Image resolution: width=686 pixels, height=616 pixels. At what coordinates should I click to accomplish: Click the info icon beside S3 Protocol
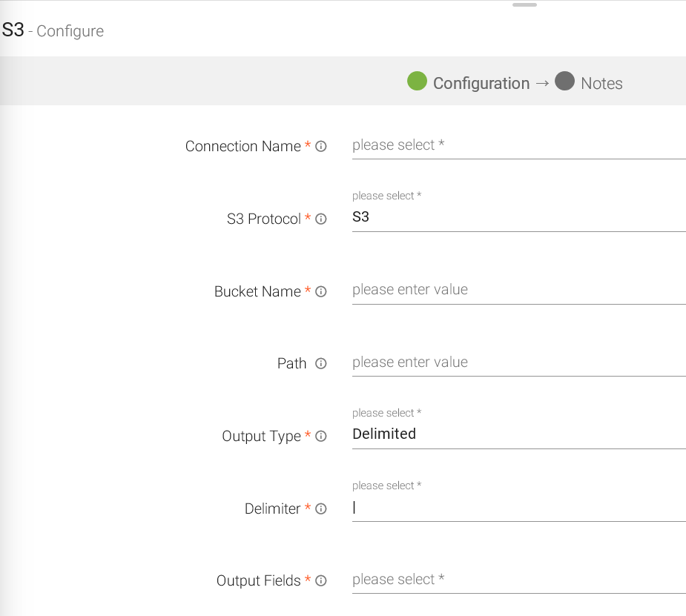click(321, 219)
